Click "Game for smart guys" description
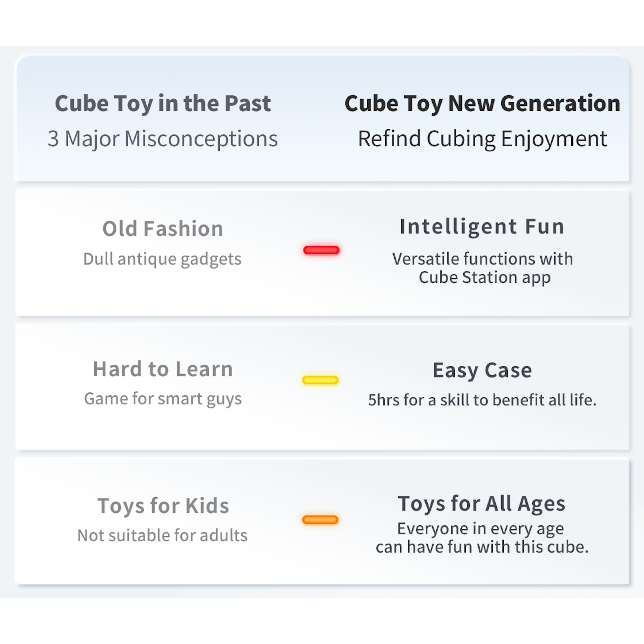 (163, 399)
